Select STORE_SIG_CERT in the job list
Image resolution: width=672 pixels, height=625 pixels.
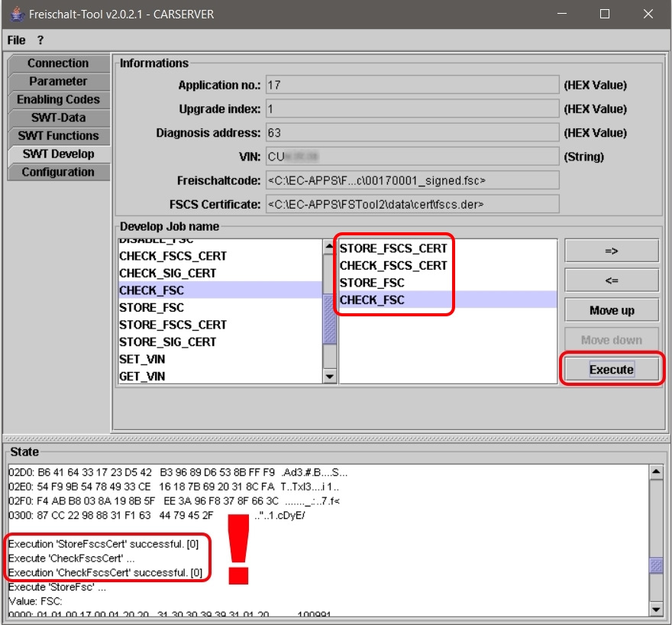click(x=220, y=342)
